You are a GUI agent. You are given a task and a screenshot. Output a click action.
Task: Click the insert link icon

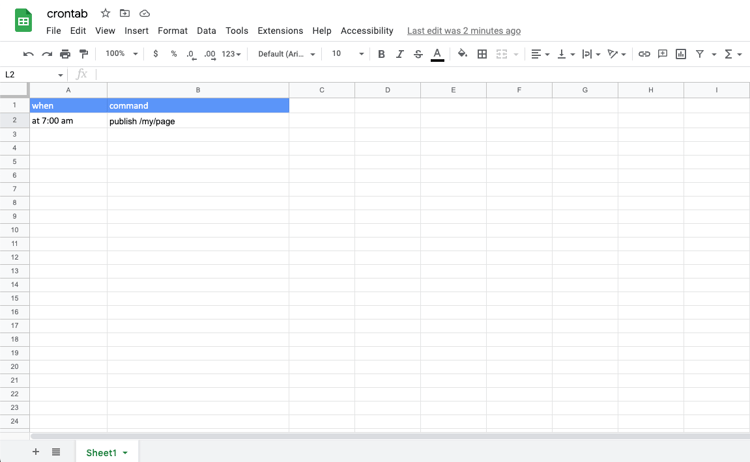tap(644, 54)
